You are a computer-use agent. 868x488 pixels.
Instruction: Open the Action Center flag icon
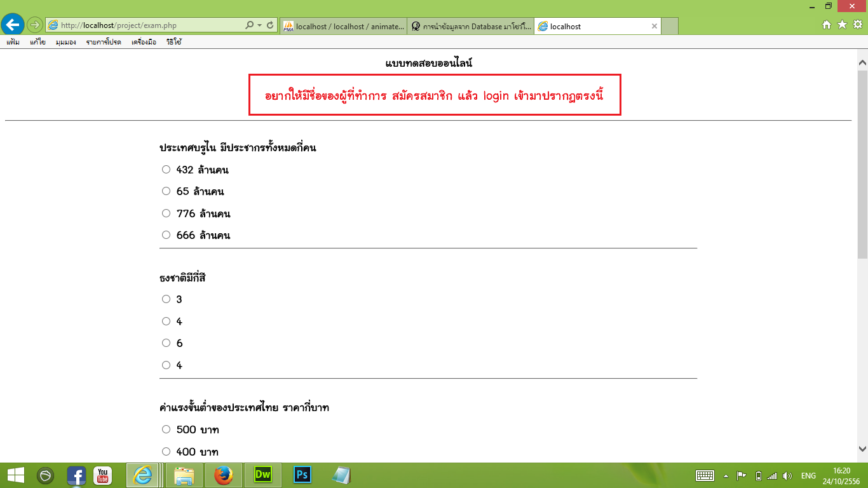[x=741, y=475]
